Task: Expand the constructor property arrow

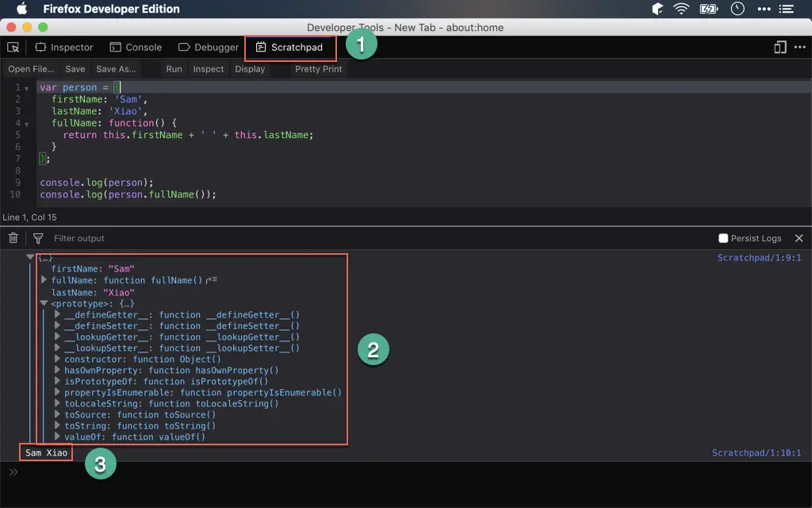Action: click(57, 359)
